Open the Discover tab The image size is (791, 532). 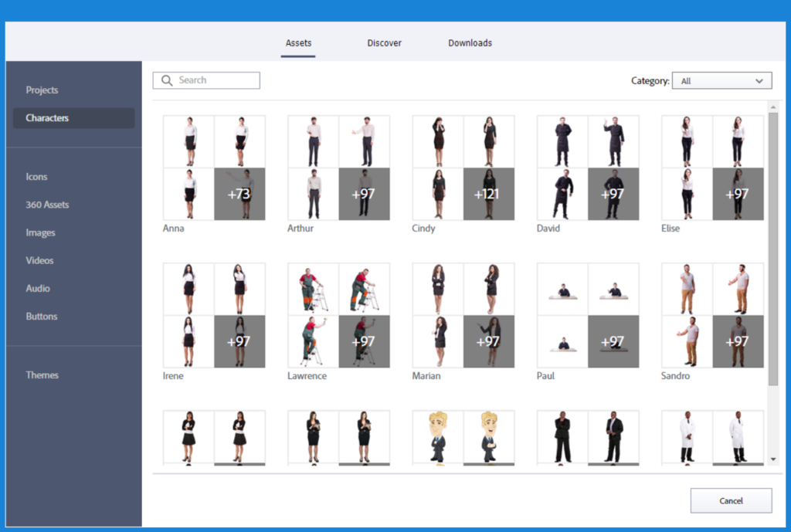[x=384, y=43]
